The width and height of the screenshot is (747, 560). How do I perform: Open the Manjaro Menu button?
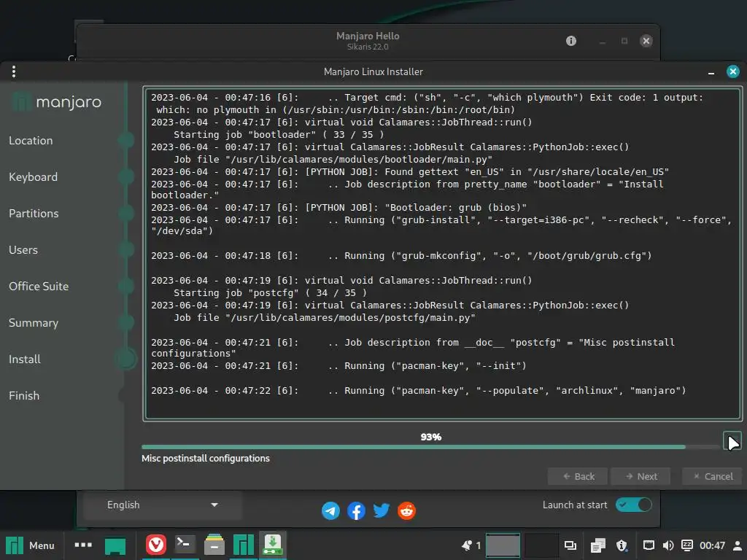[29, 545]
